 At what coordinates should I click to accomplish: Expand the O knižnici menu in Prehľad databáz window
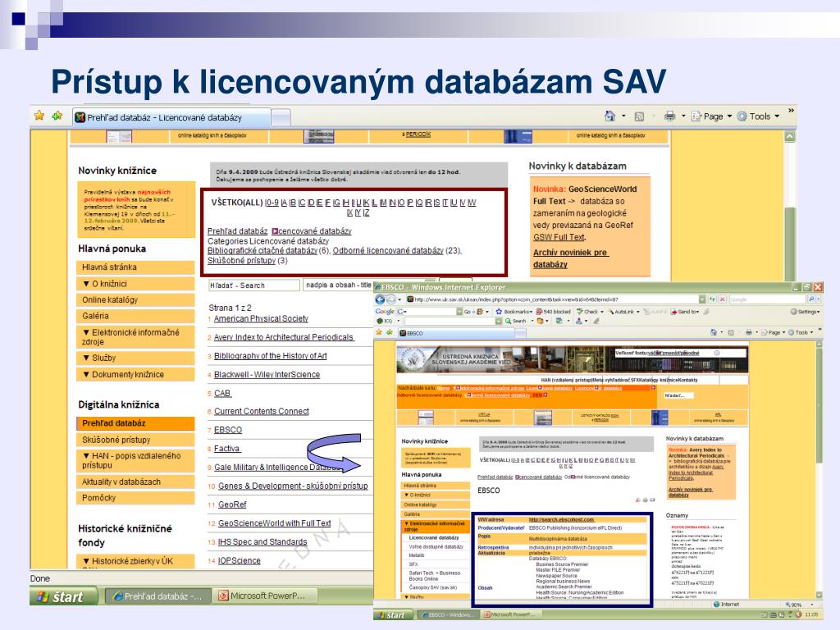[x=135, y=283]
